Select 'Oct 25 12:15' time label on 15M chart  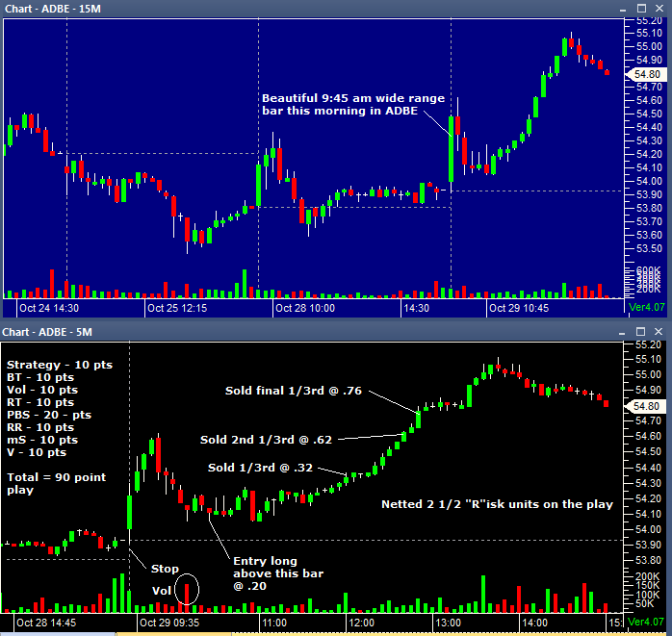(x=177, y=308)
